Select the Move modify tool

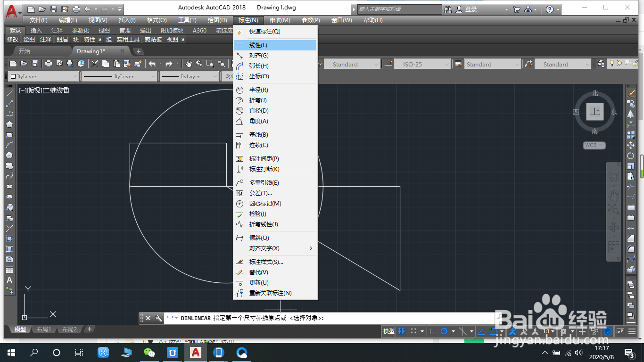(x=631, y=145)
